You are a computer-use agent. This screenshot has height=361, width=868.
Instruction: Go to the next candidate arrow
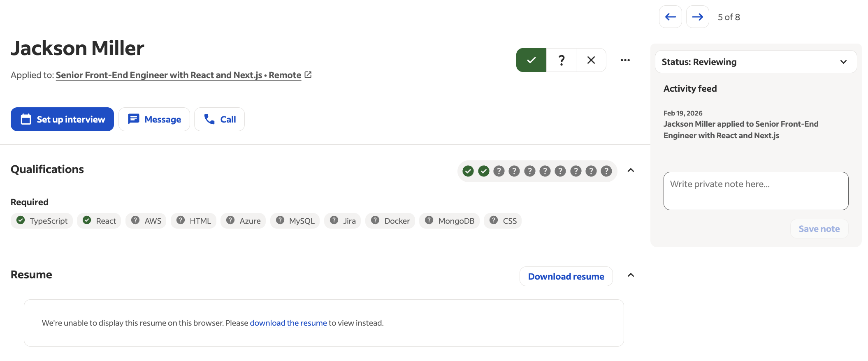pos(697,17)
